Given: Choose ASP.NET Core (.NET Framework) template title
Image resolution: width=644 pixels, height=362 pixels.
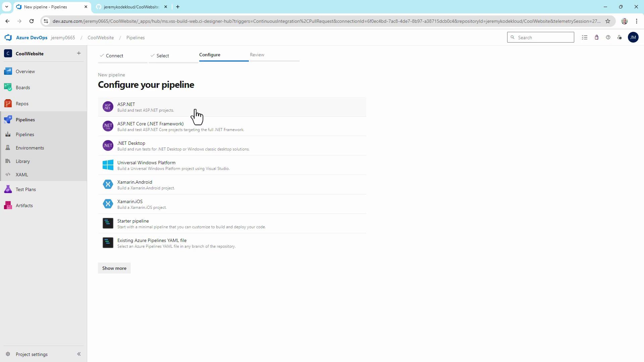Looking at the screenshot, I should pos(151,124).
